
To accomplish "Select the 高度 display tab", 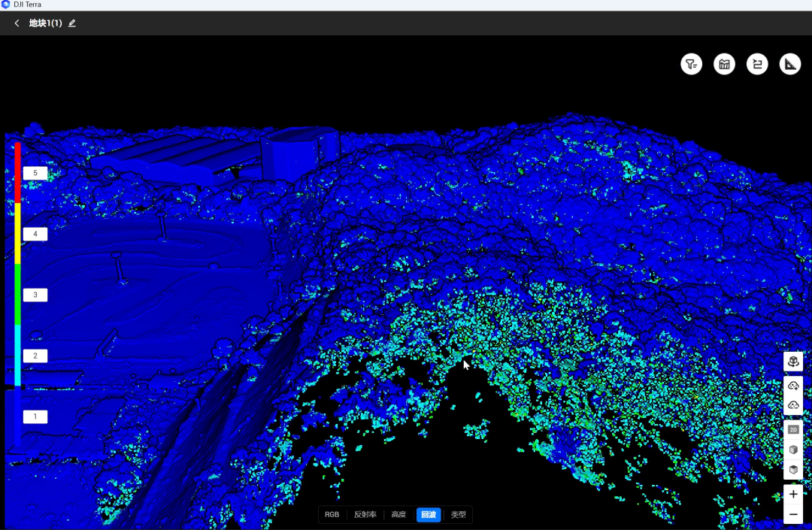I will pos(398,515).
